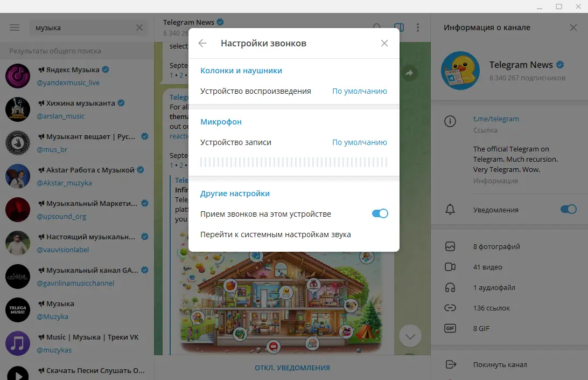Screen dimensions: 588x380
Task: Open the hamburger main menu
Action: click(x=15, y=27)
